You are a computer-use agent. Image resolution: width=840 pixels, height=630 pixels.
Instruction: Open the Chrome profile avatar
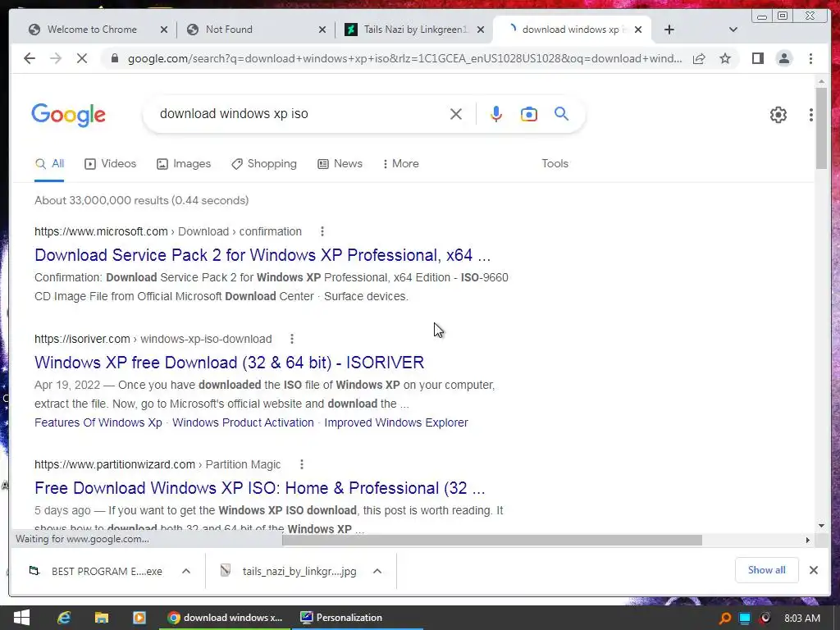pyautogui.click(x=784, y=58)
